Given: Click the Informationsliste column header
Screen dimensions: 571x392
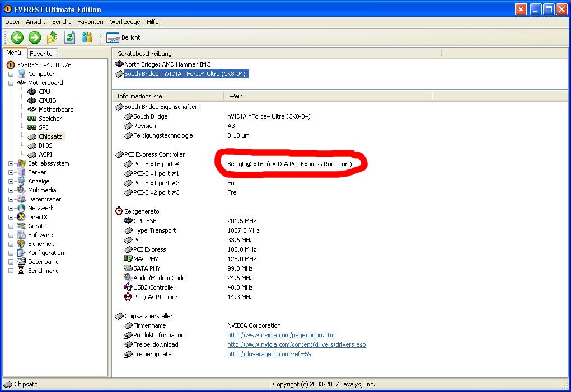Looking at the screenshot, I should 168,96.
